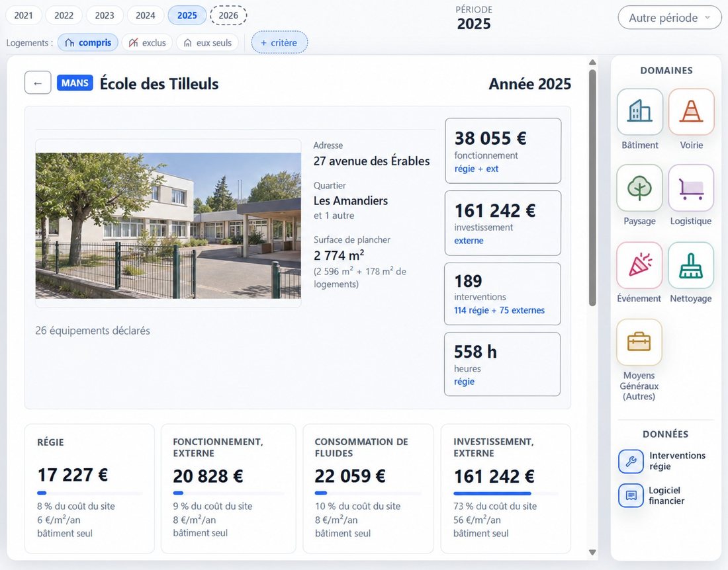This screenshot has width=728, height=570.
Task: Select the active 2025 year pill
Action: 187,15
